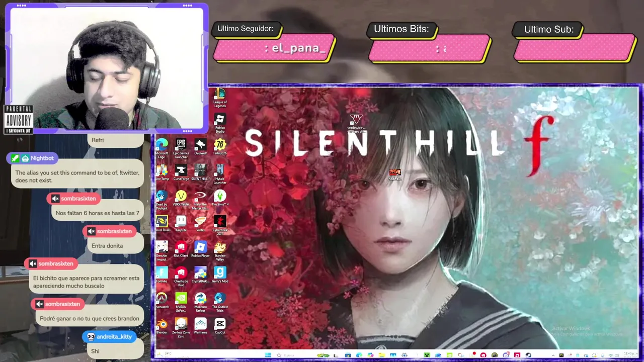Select message 'Podré ganar o no tu que crees brandon'
This screenshot has height=362, width=644.
click(x=90, y=319)
